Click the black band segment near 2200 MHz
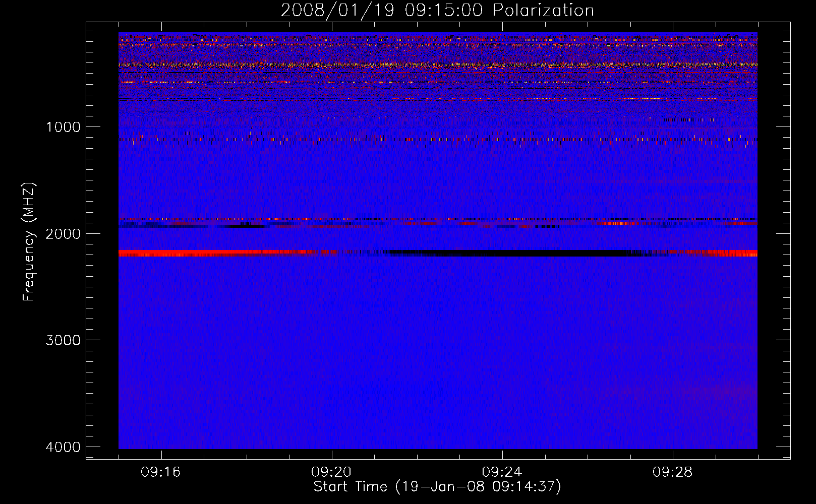The height and width of the screenshot is (504, 816). pyautogui.click(x=509, y=253)
